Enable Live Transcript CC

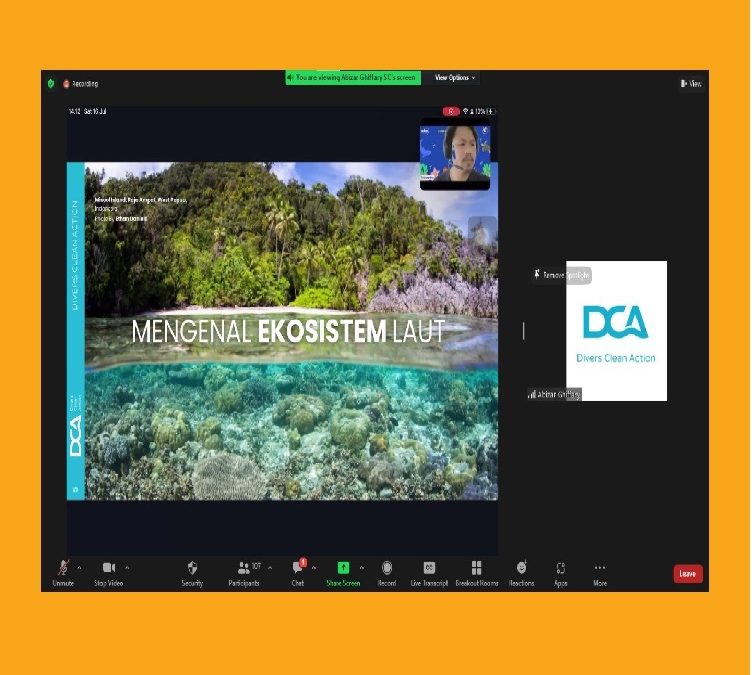pos(429,573)
